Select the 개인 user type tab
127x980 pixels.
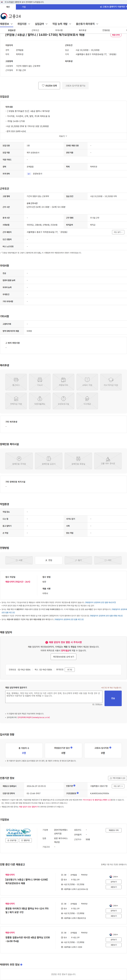[x=8, y=7]
